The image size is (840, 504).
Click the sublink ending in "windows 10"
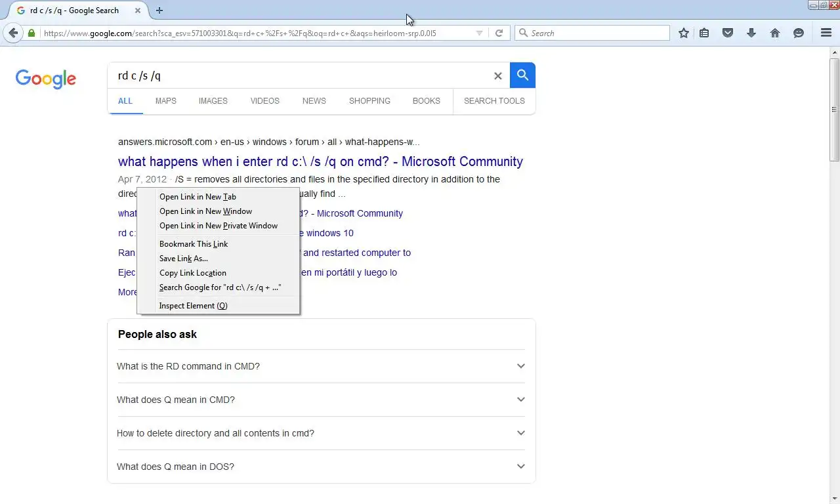pos(327,233)
